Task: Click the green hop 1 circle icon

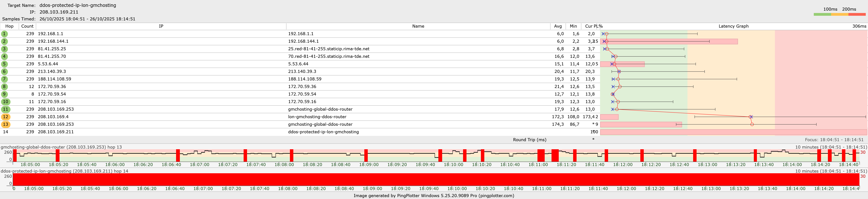Action: (4, 34)
